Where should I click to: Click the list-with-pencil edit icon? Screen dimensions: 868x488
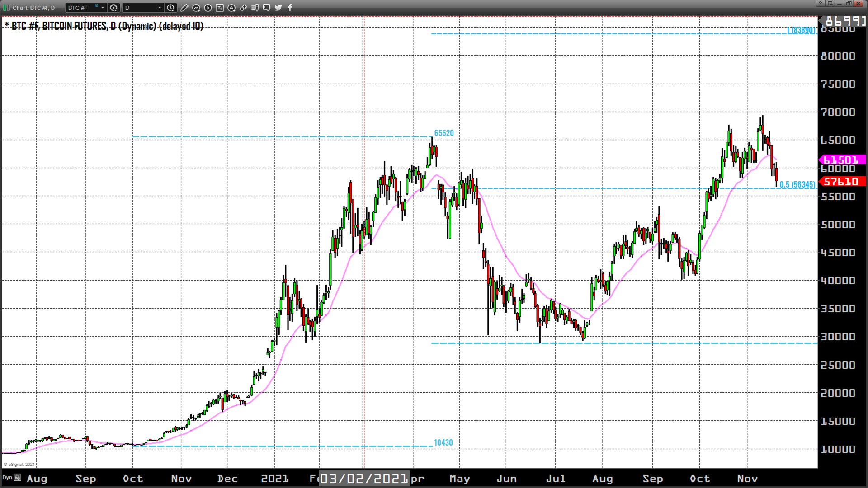point(255,8)
